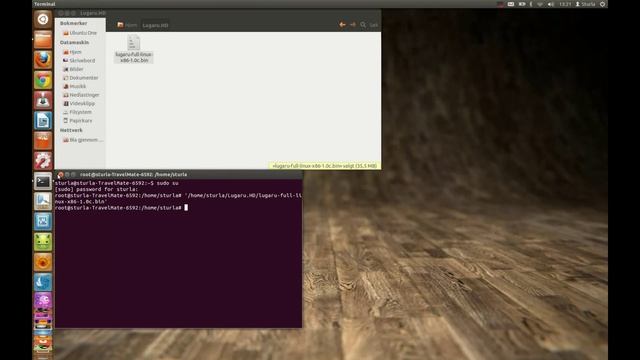Click status text showing file selected 35.5 MB
Screen dimensions: 640x360
tap(324, 166)
